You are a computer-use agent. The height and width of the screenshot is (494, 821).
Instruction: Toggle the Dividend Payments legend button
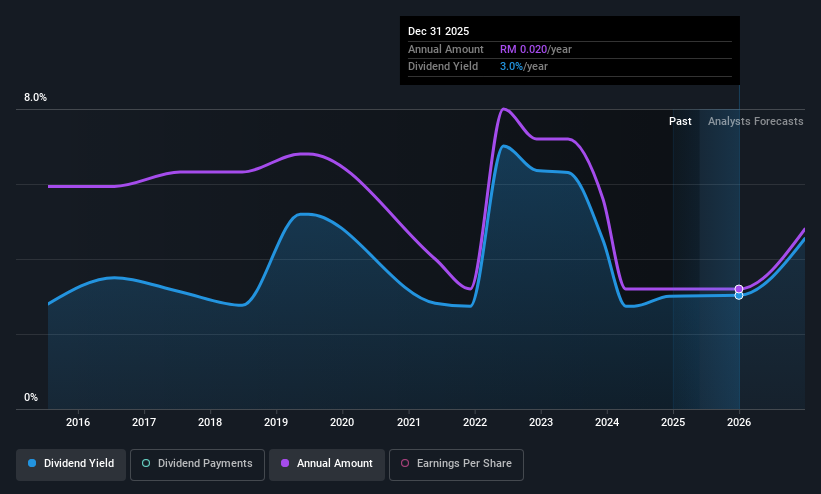197,464
